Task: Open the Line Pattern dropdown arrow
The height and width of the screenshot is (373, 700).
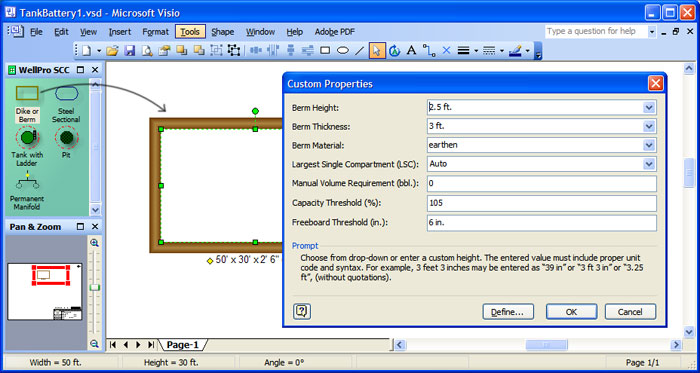Action: pos(502,51)
